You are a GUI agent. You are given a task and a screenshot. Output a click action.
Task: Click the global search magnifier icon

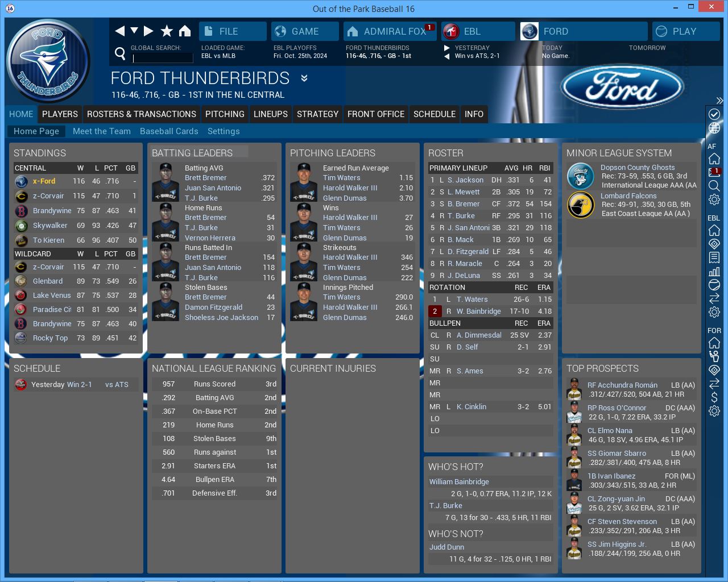(x=120, y=53)
